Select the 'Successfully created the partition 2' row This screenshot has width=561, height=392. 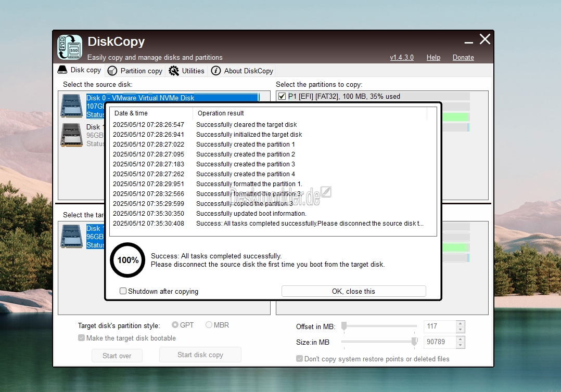(x=267, y=154)
